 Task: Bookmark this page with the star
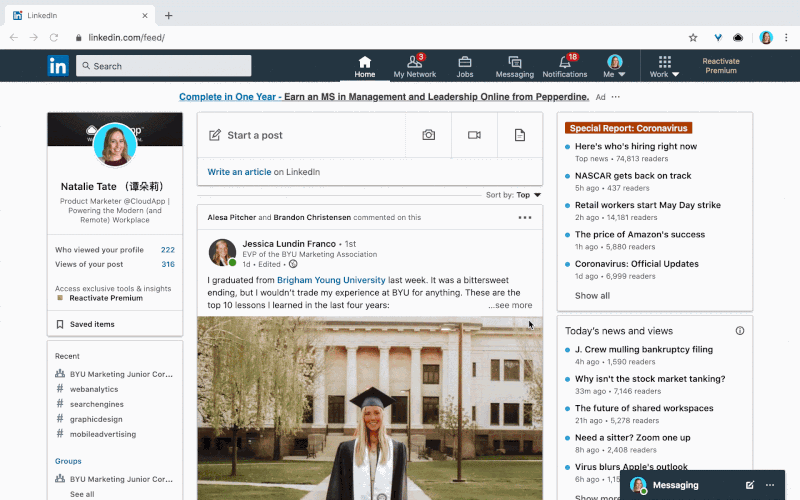click(x=693, y=37)
